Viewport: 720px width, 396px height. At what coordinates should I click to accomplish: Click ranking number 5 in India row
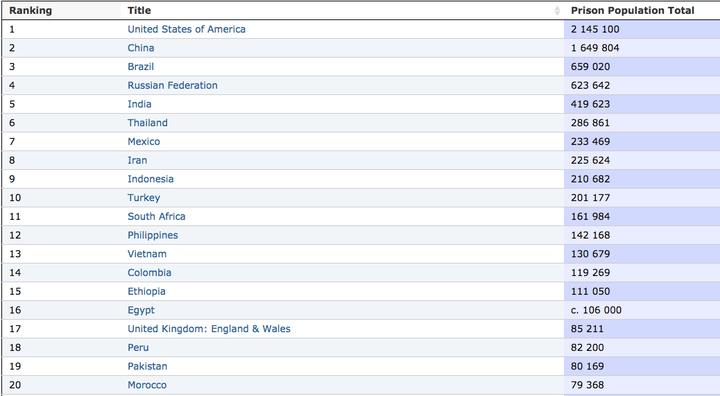[12, 104]
